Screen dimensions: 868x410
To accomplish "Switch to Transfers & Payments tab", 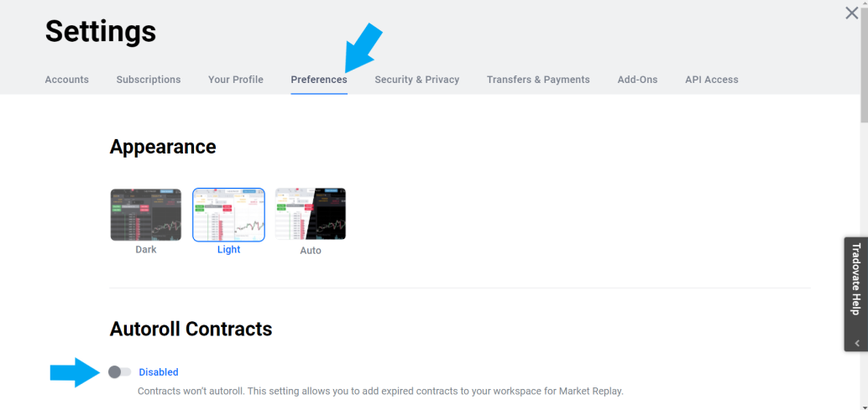I will [538, 80].
